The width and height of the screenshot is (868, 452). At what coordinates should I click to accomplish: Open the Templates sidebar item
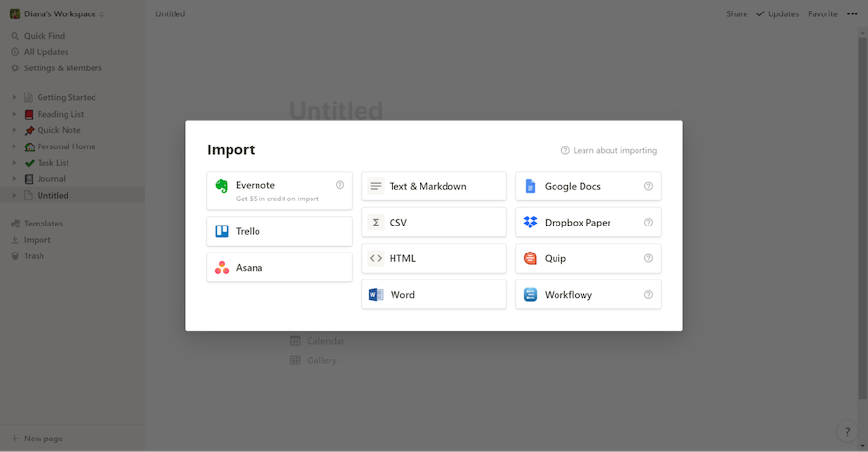point(43,224)
